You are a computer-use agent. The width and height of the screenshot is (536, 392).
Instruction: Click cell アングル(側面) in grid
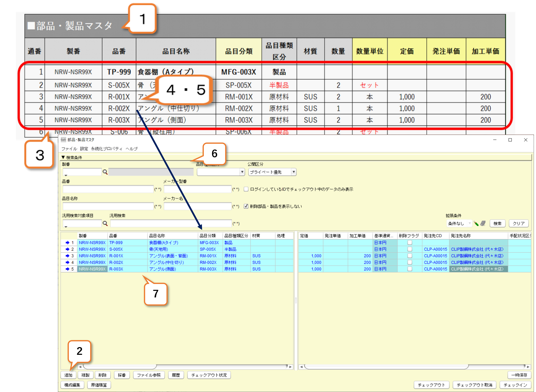(x=172, y=269)
